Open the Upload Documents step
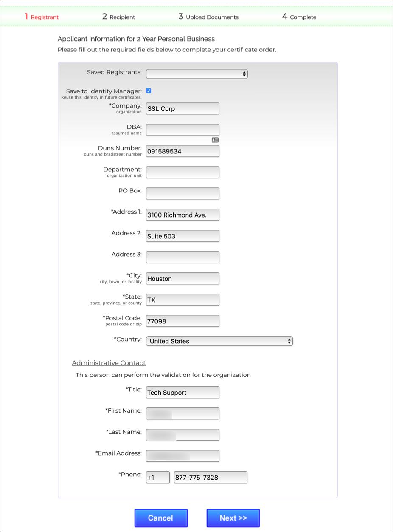This screenshot has width=393, height=532. pos(208,17)
